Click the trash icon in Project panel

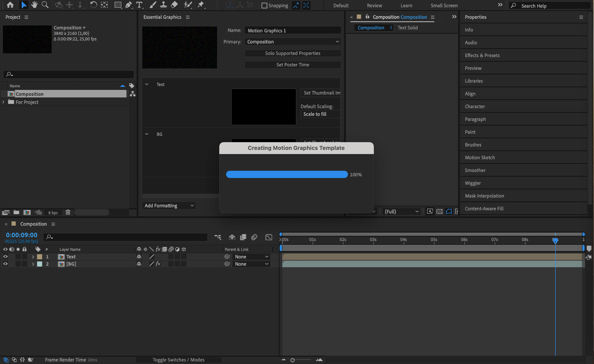click(68, 212)
